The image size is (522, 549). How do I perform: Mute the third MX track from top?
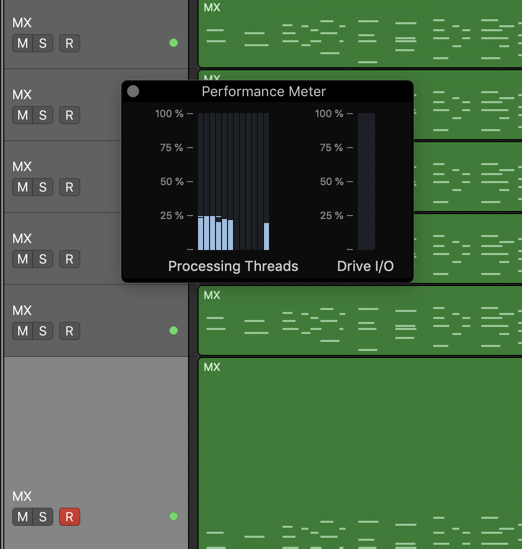pyautogui.click(x=22, y=187)
